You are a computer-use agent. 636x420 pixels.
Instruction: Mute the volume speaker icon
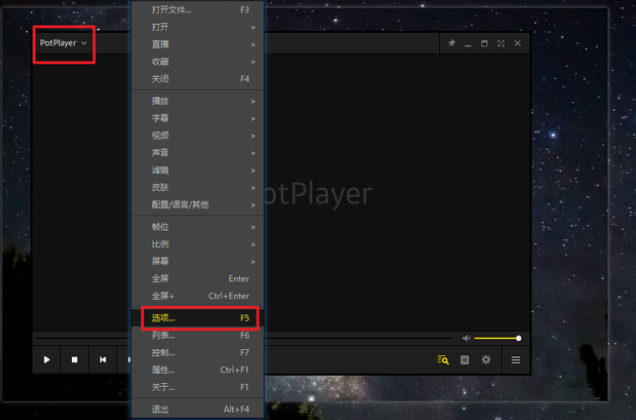(x=466, y=338)
